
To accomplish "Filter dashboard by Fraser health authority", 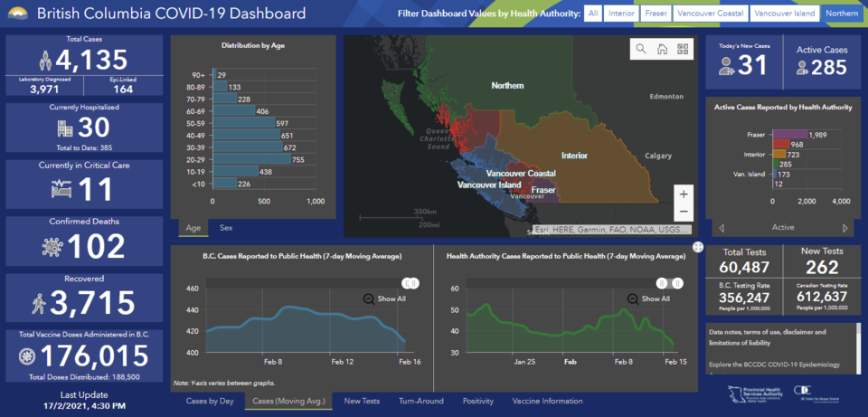I will (656, 14).
